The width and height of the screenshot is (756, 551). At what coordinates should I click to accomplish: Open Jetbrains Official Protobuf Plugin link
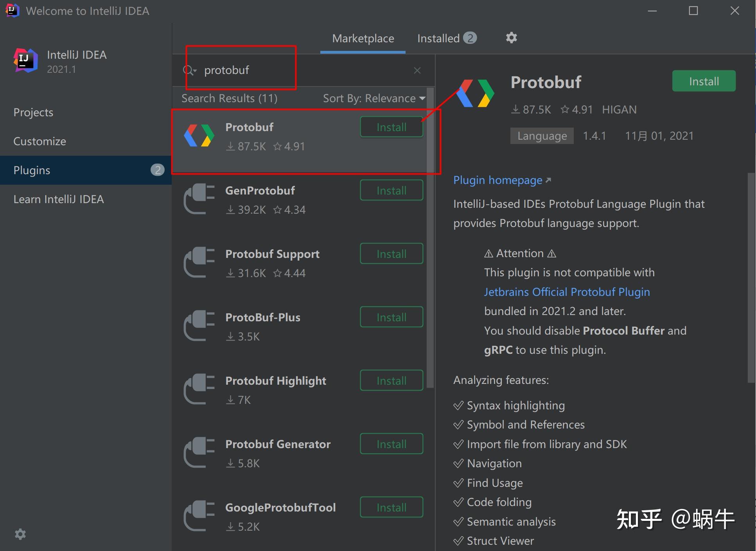[567, 292]
